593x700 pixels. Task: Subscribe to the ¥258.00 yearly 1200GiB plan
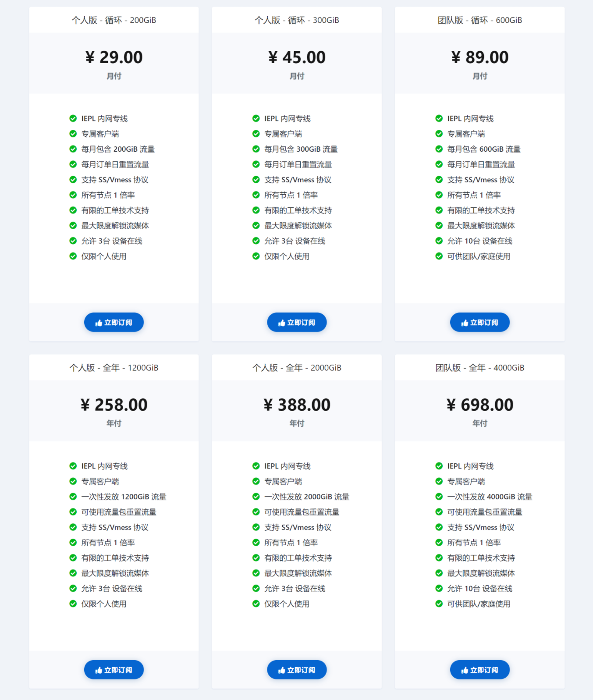point(114,670)
